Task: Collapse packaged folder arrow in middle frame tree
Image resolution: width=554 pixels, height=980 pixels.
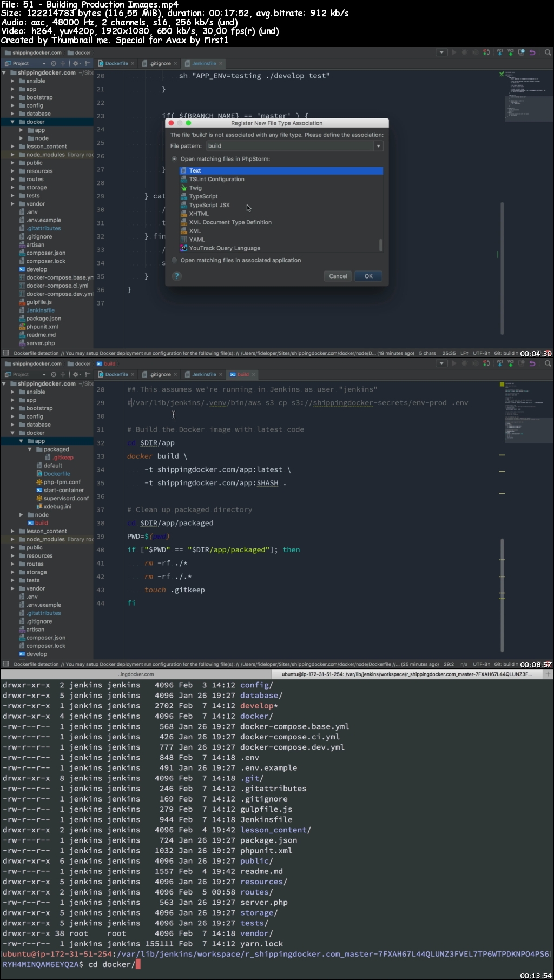Action: click(x=30, y=449)
